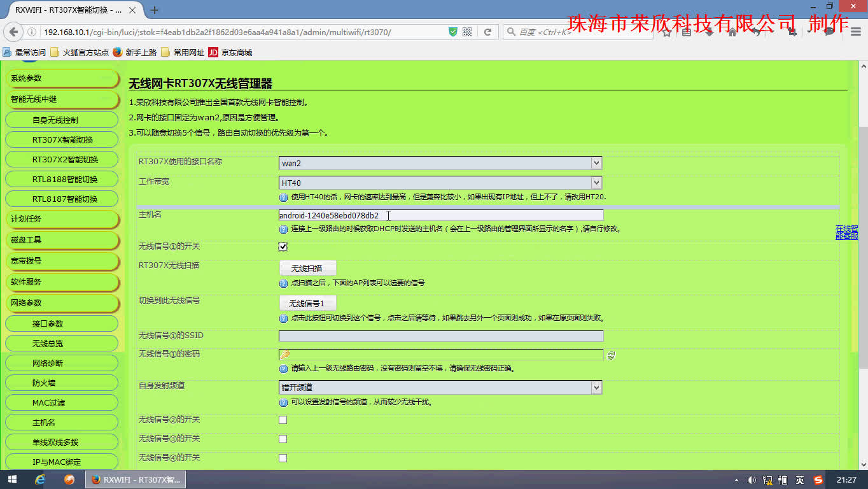Viewport: 868px width, 489px height.
Task: Click the key icon in the password field
Action: pyautogui.click(x=284, y=355)
